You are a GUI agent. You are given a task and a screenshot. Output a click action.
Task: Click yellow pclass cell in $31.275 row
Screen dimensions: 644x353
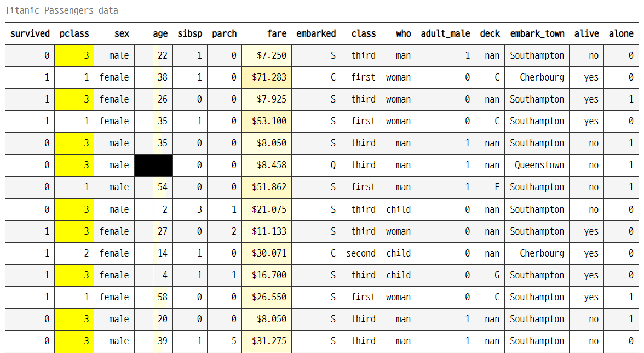click(x=74, y=341)
